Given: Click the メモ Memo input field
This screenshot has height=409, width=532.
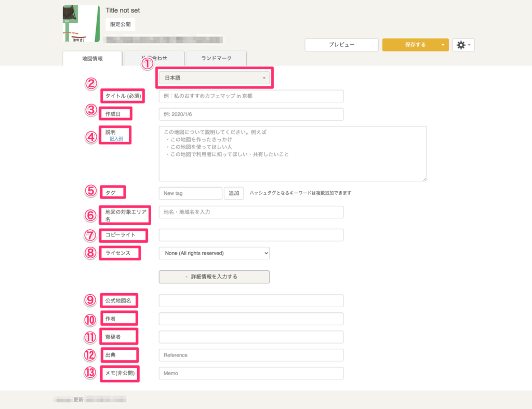Looking at the screenshot, I should point(251,373).
